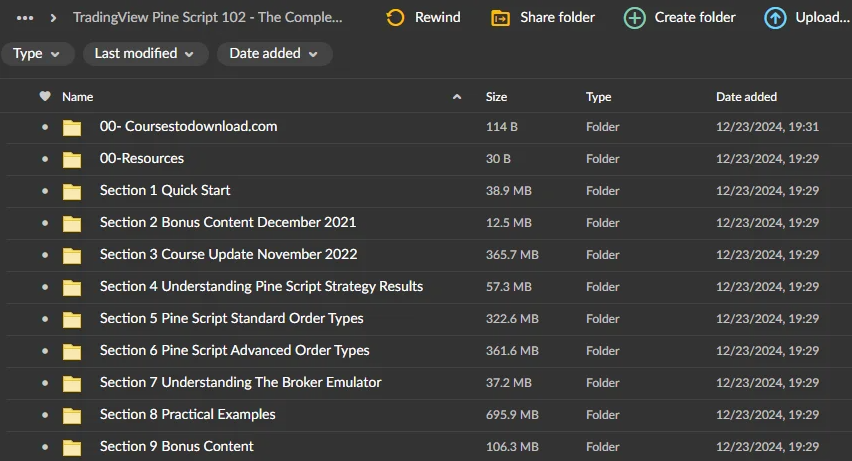Open Section 4 Understanding Pine Script Strategy Results
Image resolution: width=852 pixels, height=461 pixels.
(261, 286)
